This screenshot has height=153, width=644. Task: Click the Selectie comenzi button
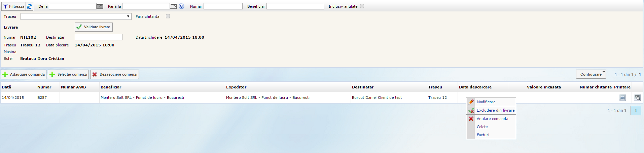click(68, 74)
